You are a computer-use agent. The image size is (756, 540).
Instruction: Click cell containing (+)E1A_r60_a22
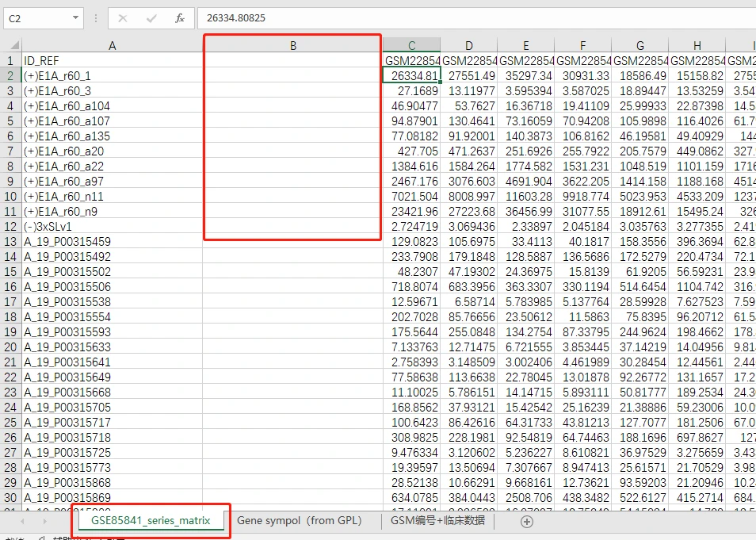[112, 167]
